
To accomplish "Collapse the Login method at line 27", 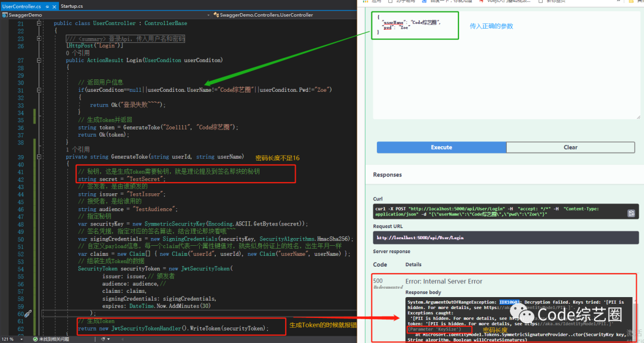I will (x=39, y=61).
